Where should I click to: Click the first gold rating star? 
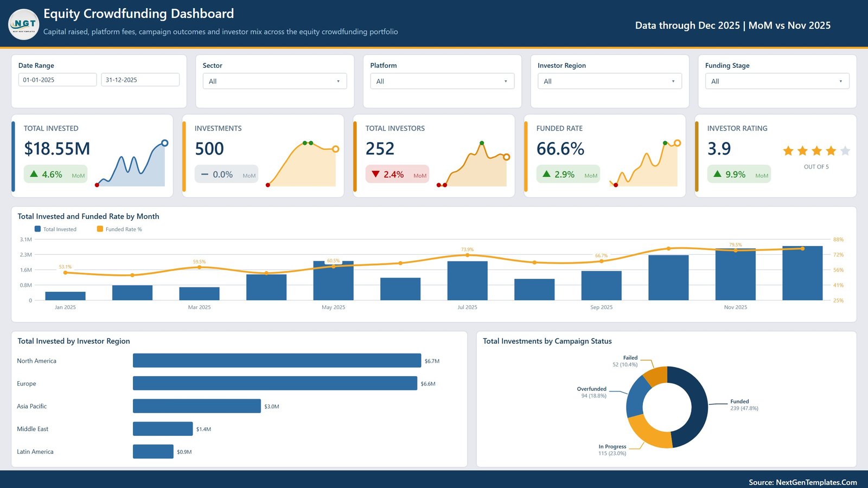pyautogui.click(x=788, y=151)
